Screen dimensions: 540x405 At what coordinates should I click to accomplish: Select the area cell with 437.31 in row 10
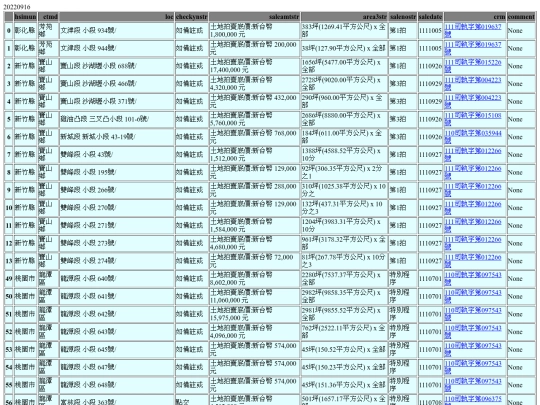344,208
